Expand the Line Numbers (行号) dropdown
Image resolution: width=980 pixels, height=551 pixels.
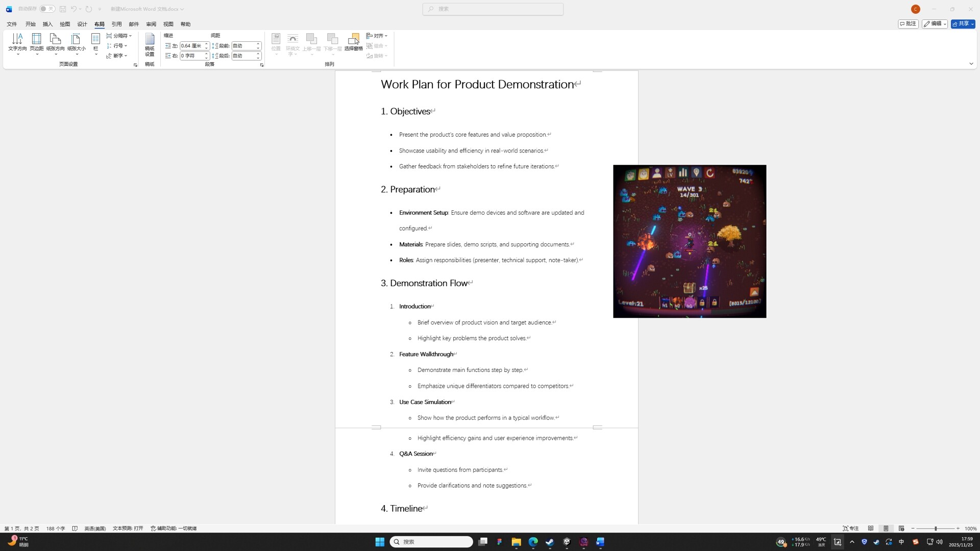(x=117, y=45)
